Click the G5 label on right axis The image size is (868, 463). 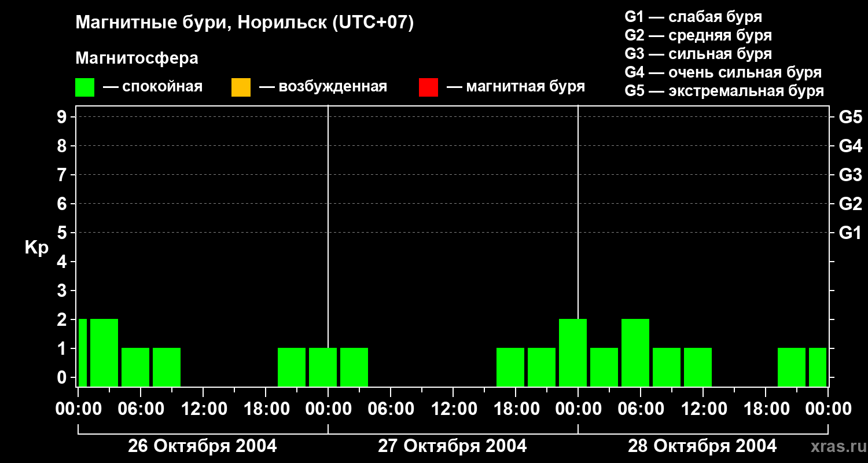coord(850,117)
